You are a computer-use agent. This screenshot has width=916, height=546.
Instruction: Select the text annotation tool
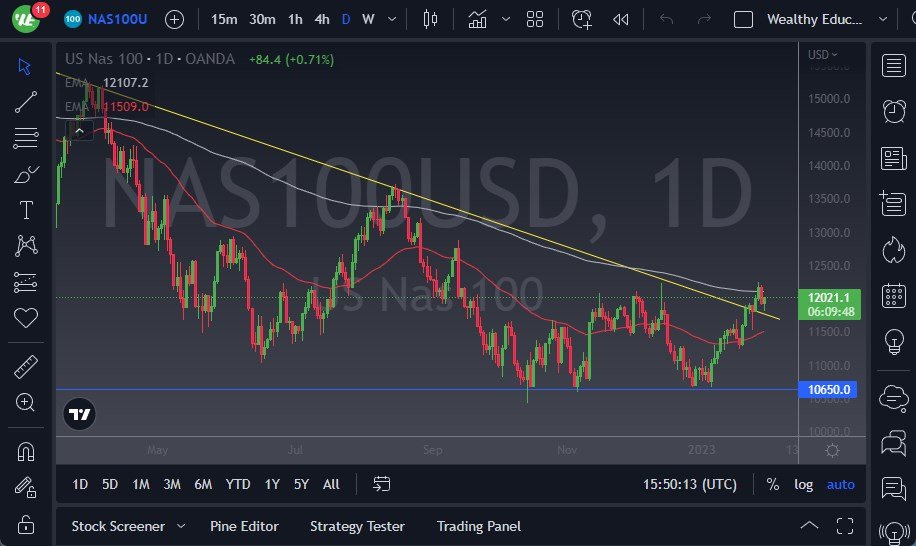pos(26,210)
